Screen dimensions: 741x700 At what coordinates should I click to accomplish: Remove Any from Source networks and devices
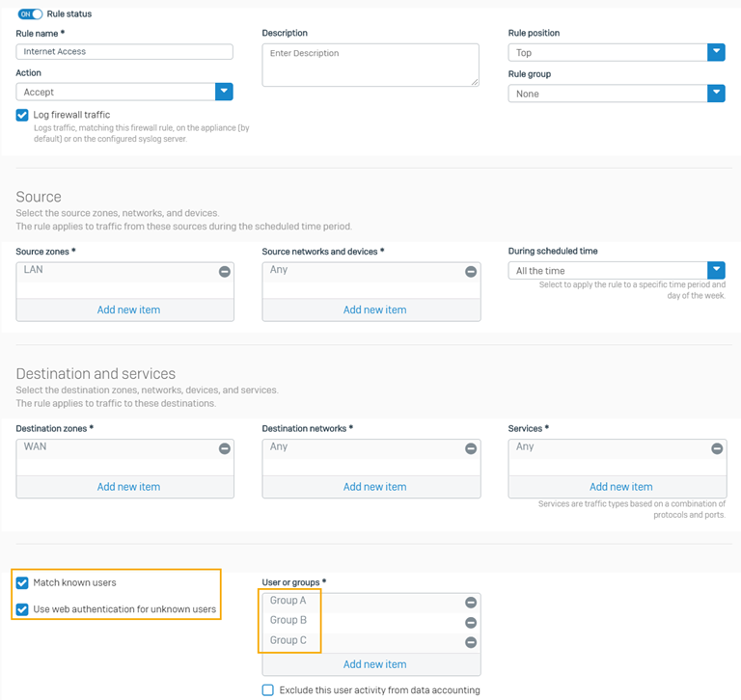point(471,272)
